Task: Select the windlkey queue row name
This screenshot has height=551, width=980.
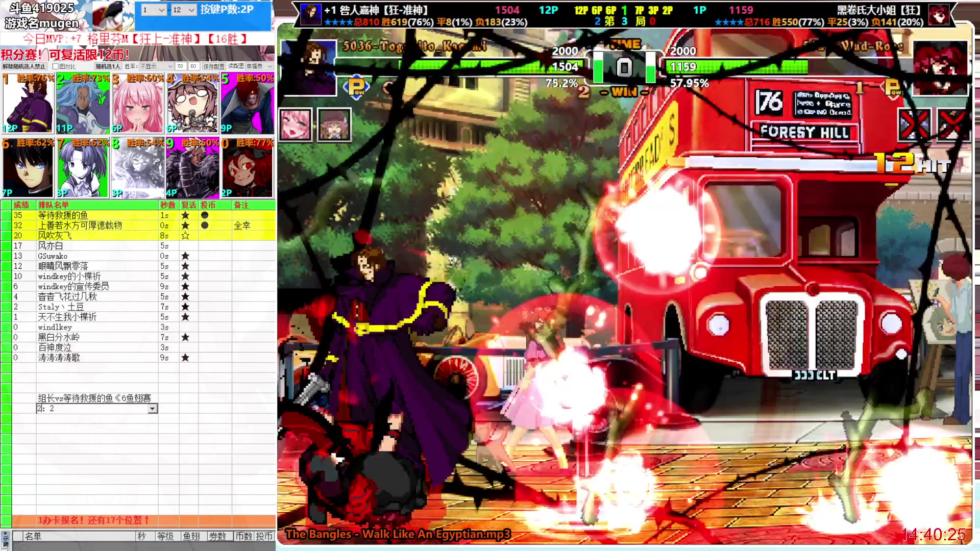Action: [55, 328]
